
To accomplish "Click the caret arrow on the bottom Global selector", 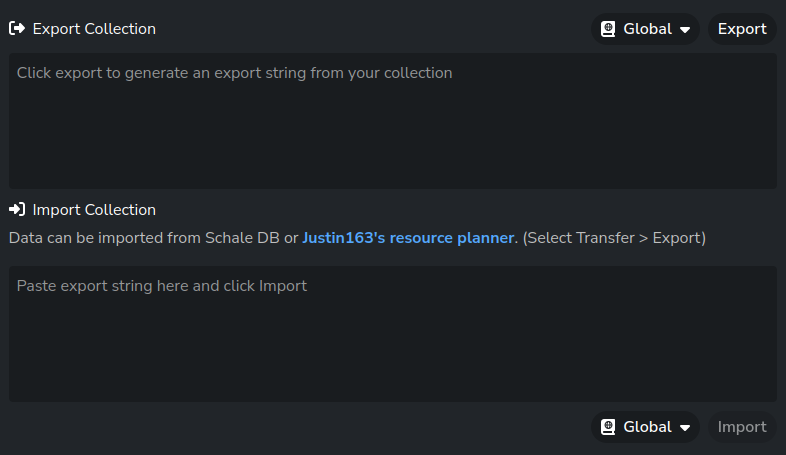I will (x=685, y=428).
